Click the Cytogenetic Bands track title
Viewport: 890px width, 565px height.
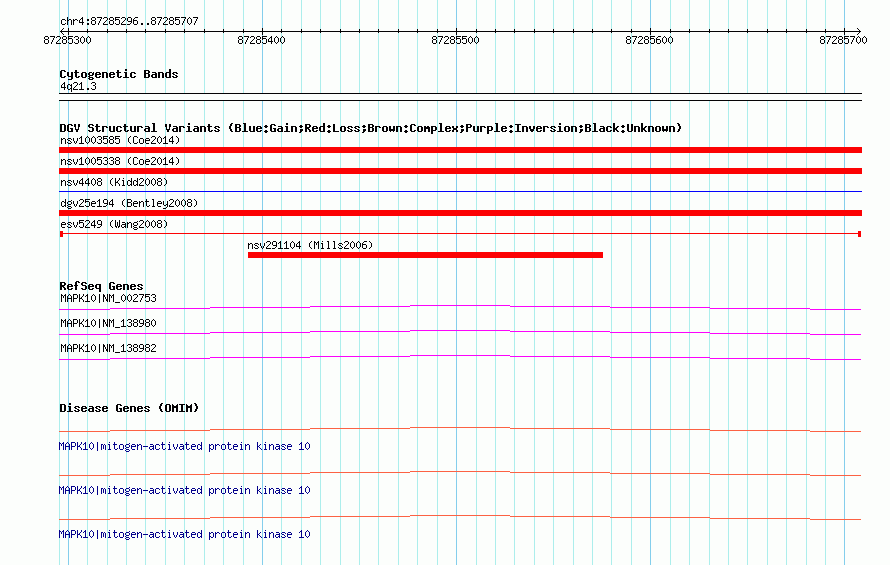[119, 74]
